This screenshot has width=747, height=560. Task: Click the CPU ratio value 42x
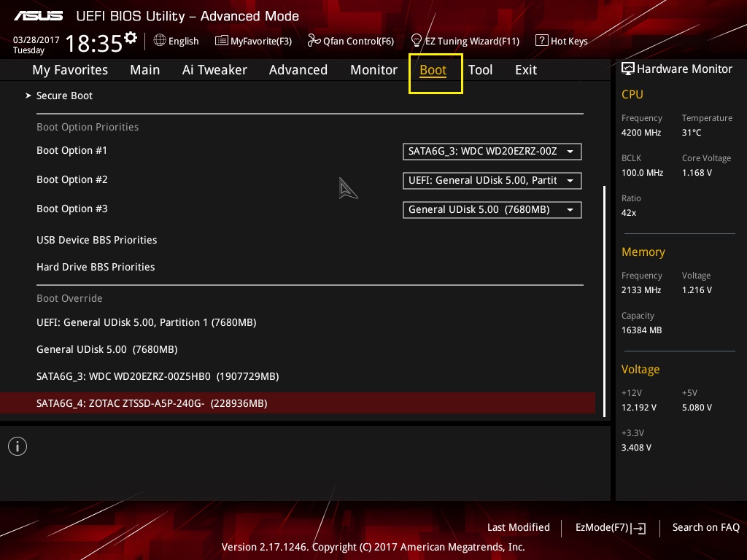[629, 212]
